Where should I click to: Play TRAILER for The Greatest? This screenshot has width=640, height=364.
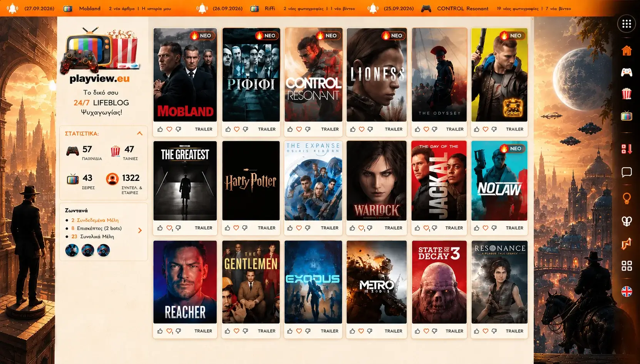coord(204,228)
